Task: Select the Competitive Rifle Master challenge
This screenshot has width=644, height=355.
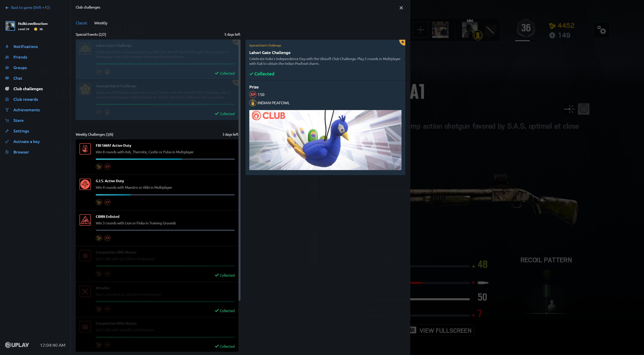Action: (157, 335)
